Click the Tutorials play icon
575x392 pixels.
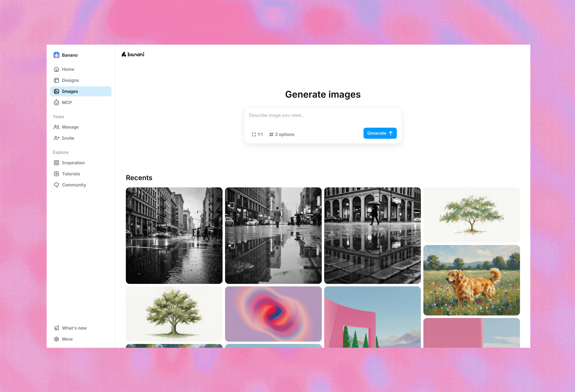(56, 174)
